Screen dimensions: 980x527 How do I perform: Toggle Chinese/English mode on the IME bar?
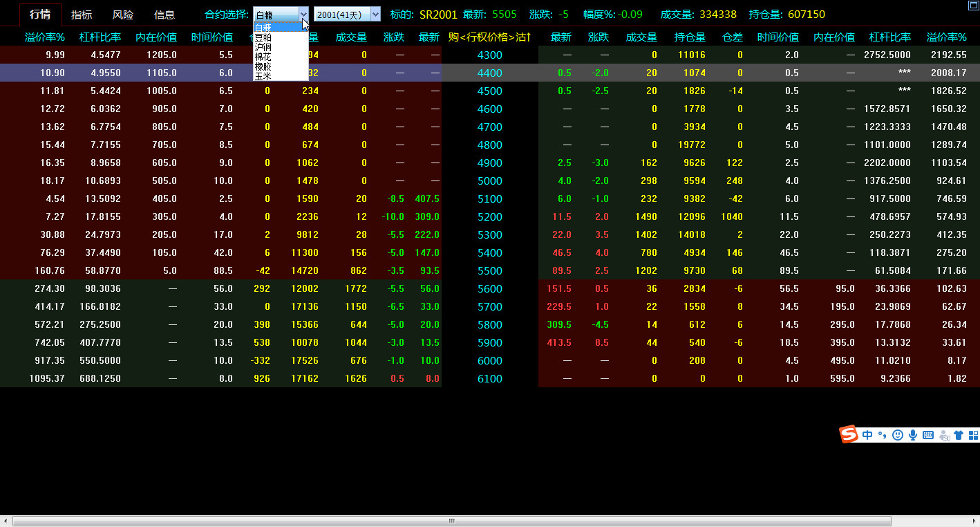pos(867,435)
